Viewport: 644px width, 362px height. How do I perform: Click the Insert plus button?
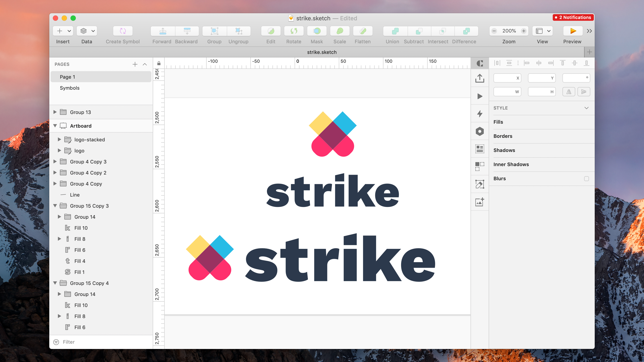[59, 31]
